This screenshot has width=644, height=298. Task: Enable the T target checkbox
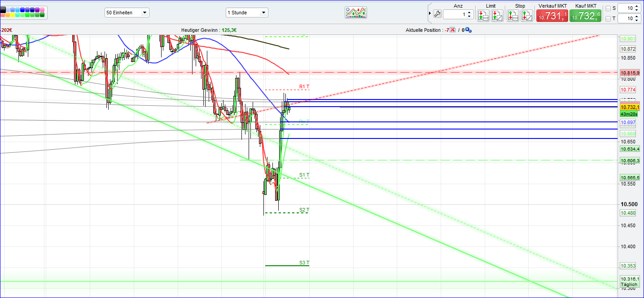click(x=609, y=18)
